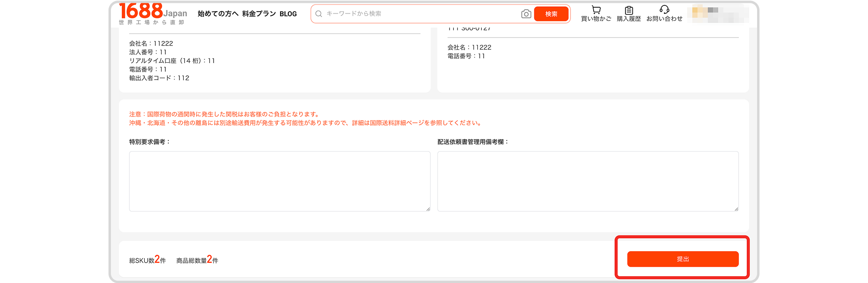Screen dimensions: 868x283
Task: Click the magnifier icon in search bar
Action: (319, 14)
